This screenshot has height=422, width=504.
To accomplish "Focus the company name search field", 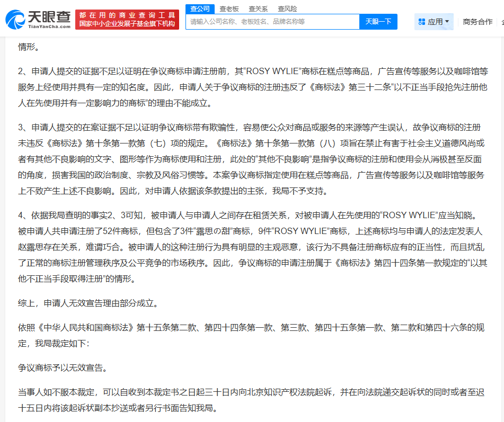I will point(272,22).
